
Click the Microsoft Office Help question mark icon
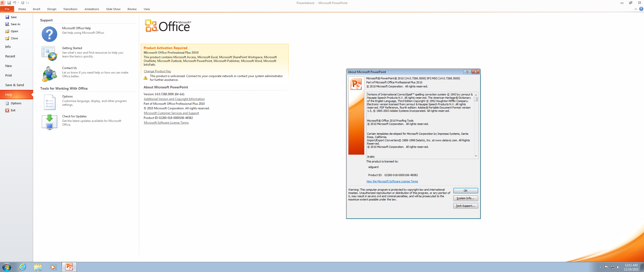(x=49, y=33)
